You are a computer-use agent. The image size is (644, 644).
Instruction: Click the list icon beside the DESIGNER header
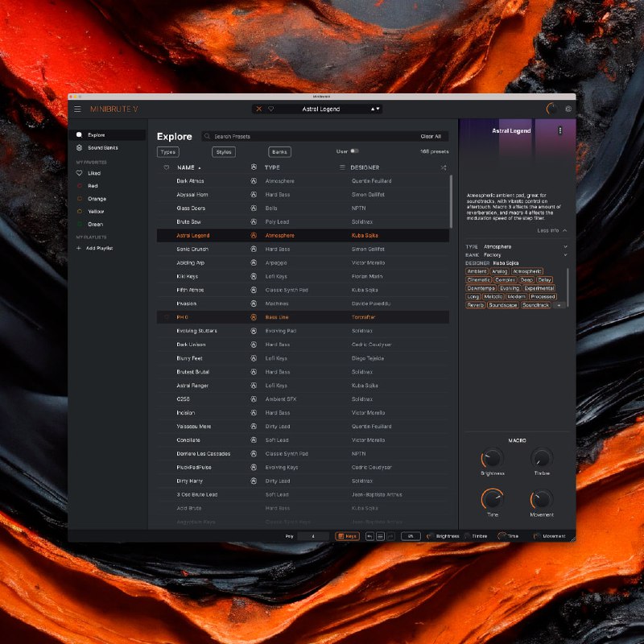click(x=342, y=167)
